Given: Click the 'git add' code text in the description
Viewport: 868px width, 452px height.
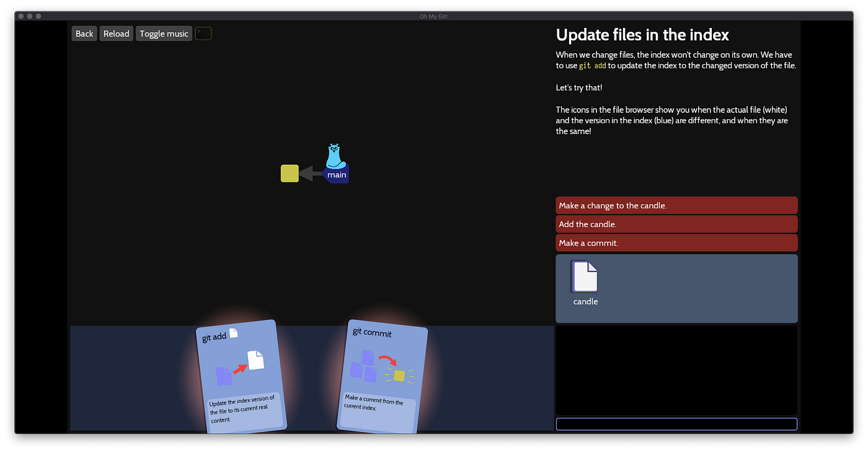Looking at the screenshot, I should [x=592, y=66].
